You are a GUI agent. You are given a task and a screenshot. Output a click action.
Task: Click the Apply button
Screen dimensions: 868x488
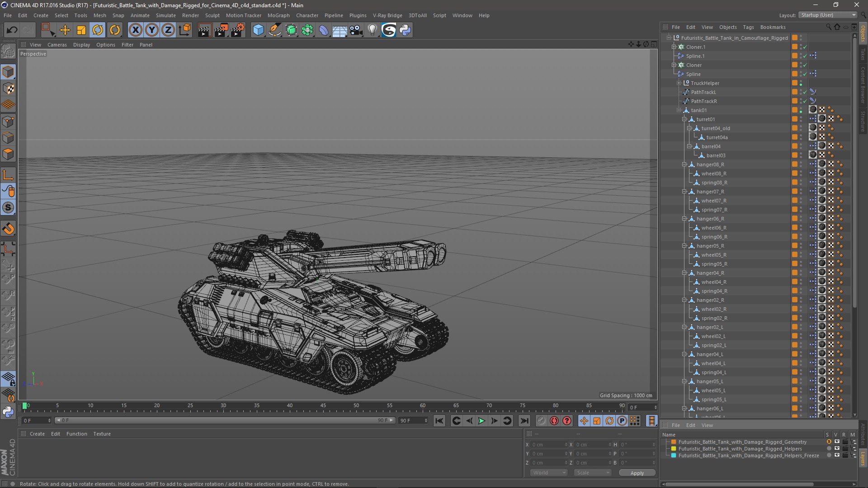(x=637, y=473)
